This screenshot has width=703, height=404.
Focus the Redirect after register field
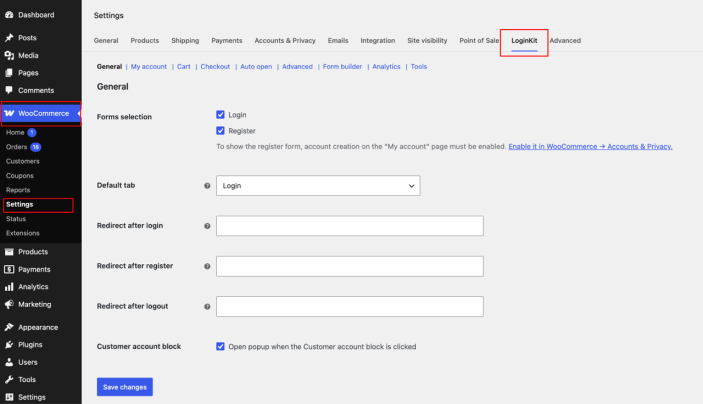click(x=350, y=266)
